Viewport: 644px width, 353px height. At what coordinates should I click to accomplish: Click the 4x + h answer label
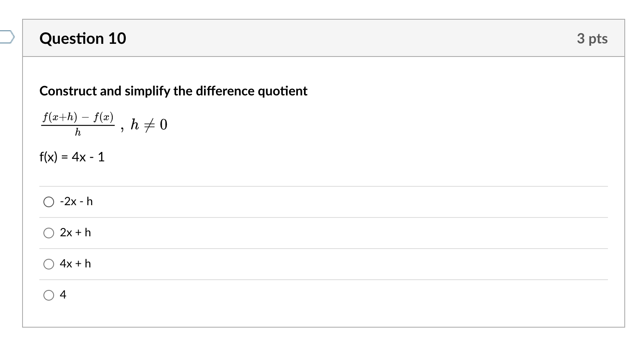click(x=75, y=264)
